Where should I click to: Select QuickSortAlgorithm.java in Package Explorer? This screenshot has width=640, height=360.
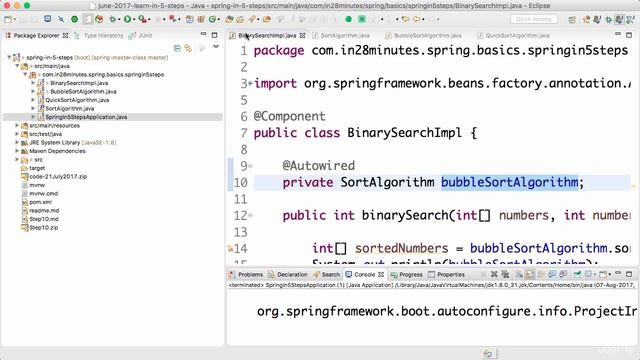coord(77,100)
